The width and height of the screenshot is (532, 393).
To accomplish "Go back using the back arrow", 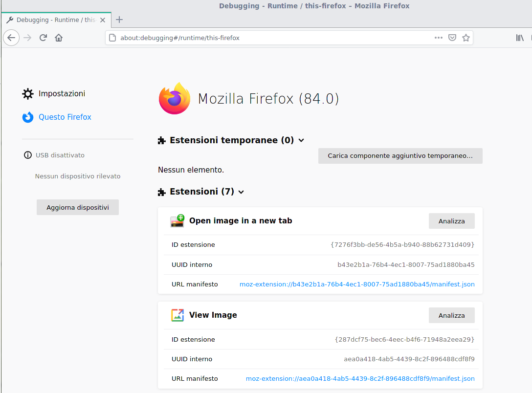I will (x=11, y=38).
